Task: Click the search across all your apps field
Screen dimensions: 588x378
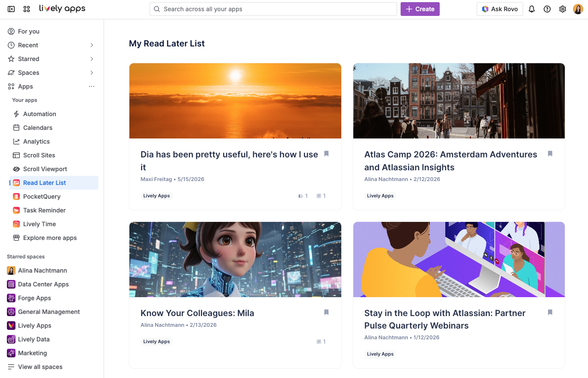Action: (x=273, y=9)
